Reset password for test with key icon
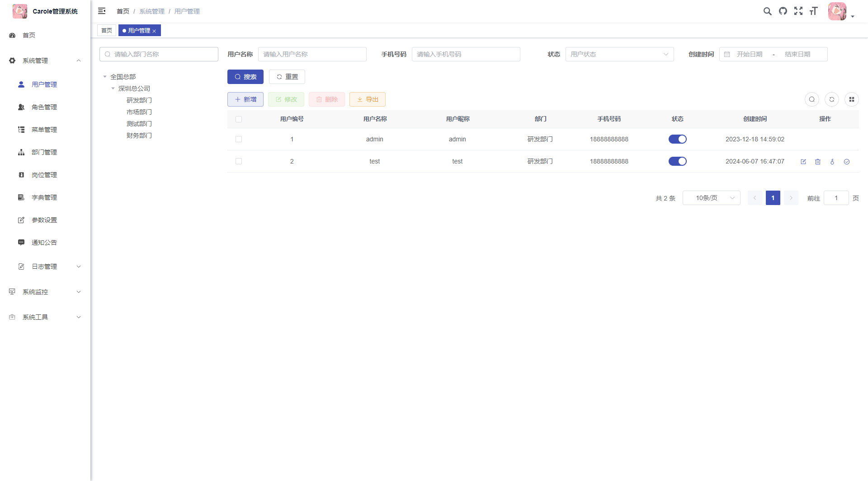The image size is (868, 481). tap(832, 162)
